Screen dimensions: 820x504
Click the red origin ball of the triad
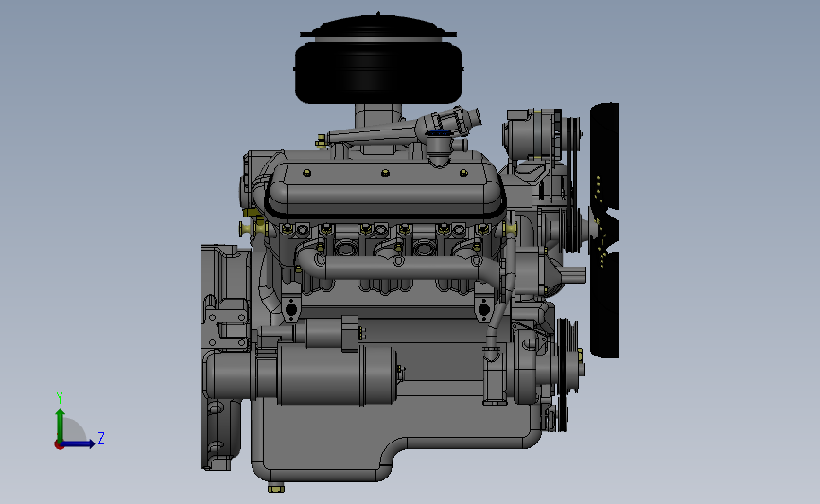pos(59,445)
